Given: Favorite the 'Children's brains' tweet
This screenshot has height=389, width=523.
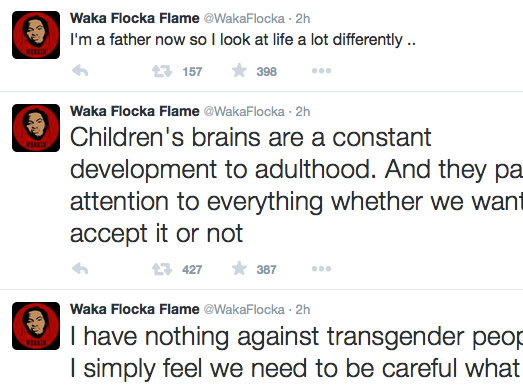Looking at the screenshot, I should pos(239,268).
